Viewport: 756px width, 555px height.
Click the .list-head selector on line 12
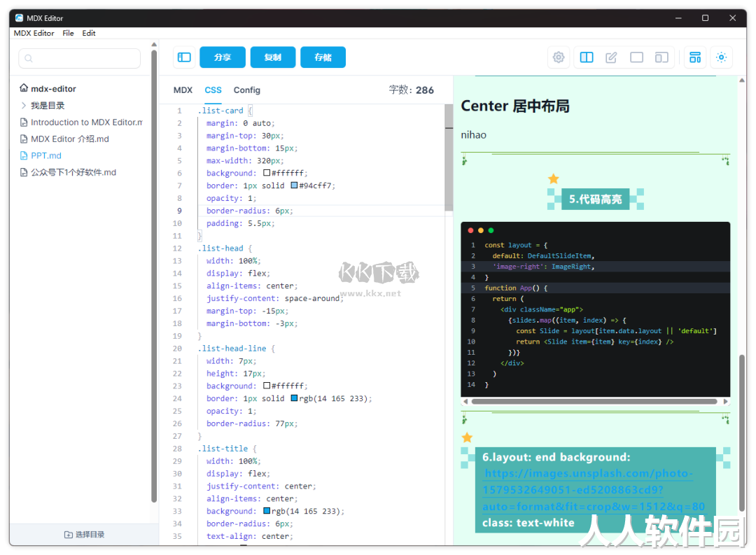[x=220, y=248]
